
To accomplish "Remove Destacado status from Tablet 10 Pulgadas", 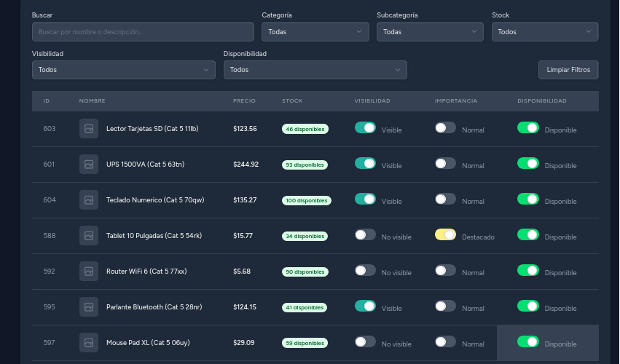I will pos(445,234).
